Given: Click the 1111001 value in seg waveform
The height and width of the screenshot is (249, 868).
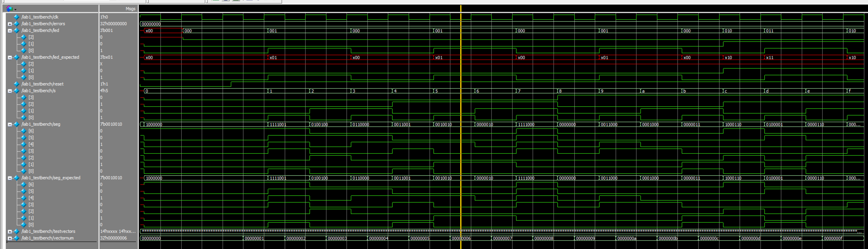Looking at the screenshot, I should (x=278, y=124).
